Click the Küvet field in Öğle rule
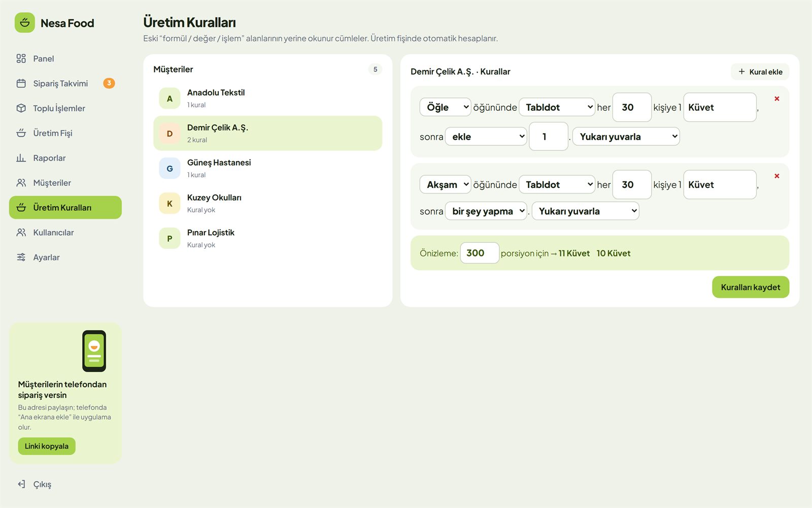Image resolution: width=812 pixels, height=508 pixels. 720,107
